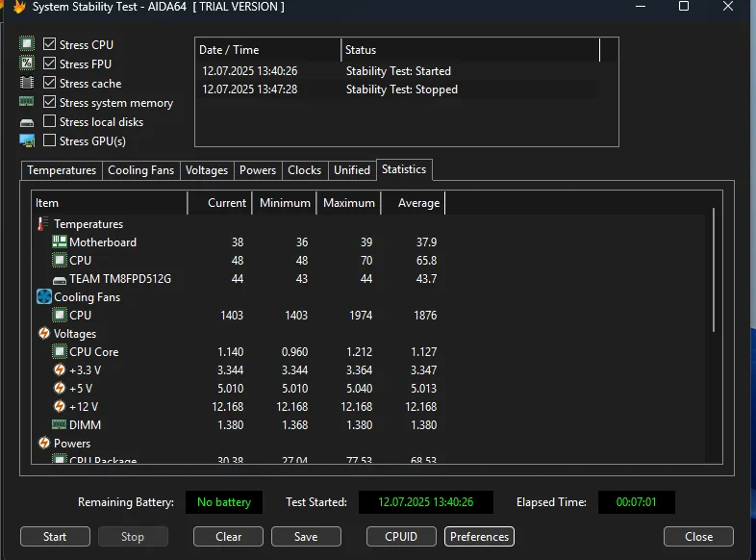This screenshot has height=560, width=756.
Task: Click the orange bolt icon beside Powers
Action: pos(44,443)
